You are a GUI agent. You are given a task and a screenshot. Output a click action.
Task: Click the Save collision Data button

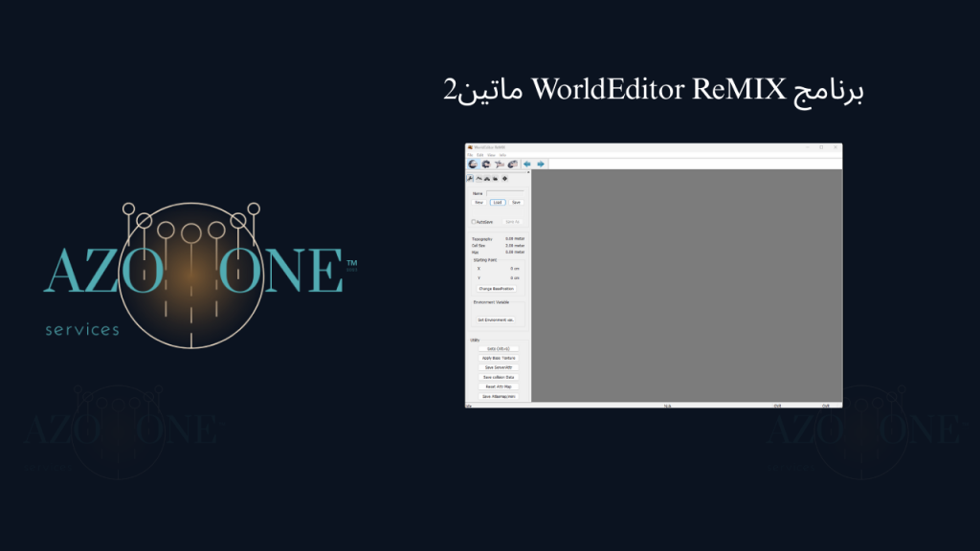pos(501,376)
